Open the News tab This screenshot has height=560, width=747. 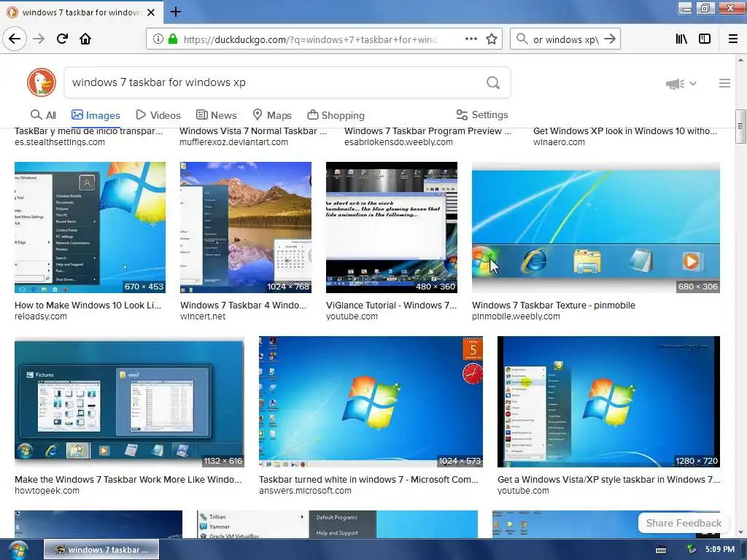(216, 114)
